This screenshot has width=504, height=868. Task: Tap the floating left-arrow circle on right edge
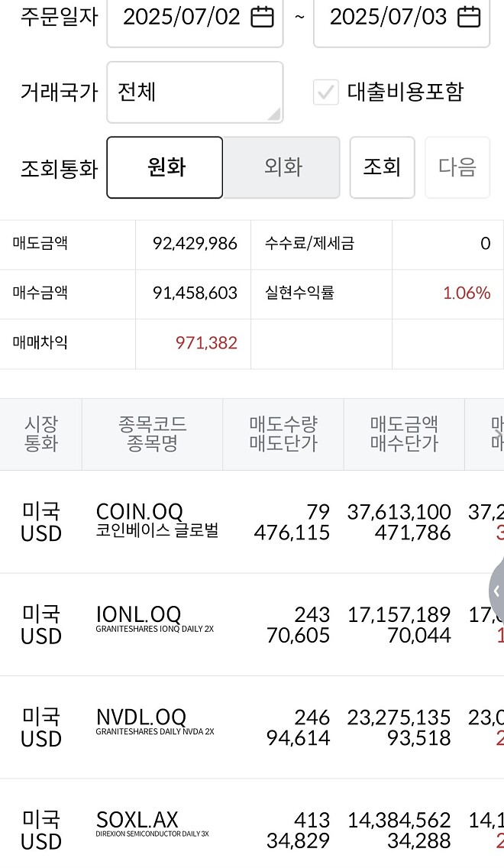[498, 591]
